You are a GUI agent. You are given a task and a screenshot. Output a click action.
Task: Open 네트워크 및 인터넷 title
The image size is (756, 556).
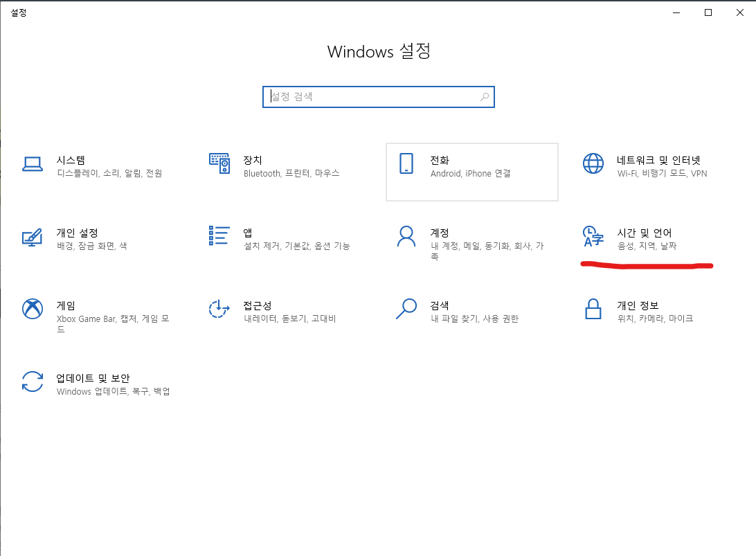coord(658,160)
